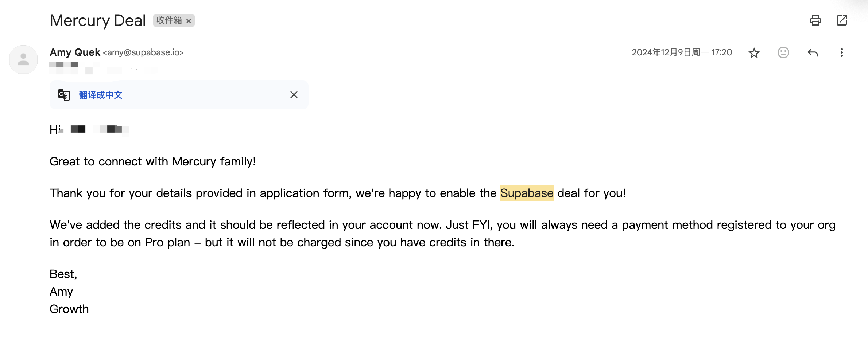Click the amy@supabase.io address
868x352 pixels.
pyautogui.click(x=143, y=53)
